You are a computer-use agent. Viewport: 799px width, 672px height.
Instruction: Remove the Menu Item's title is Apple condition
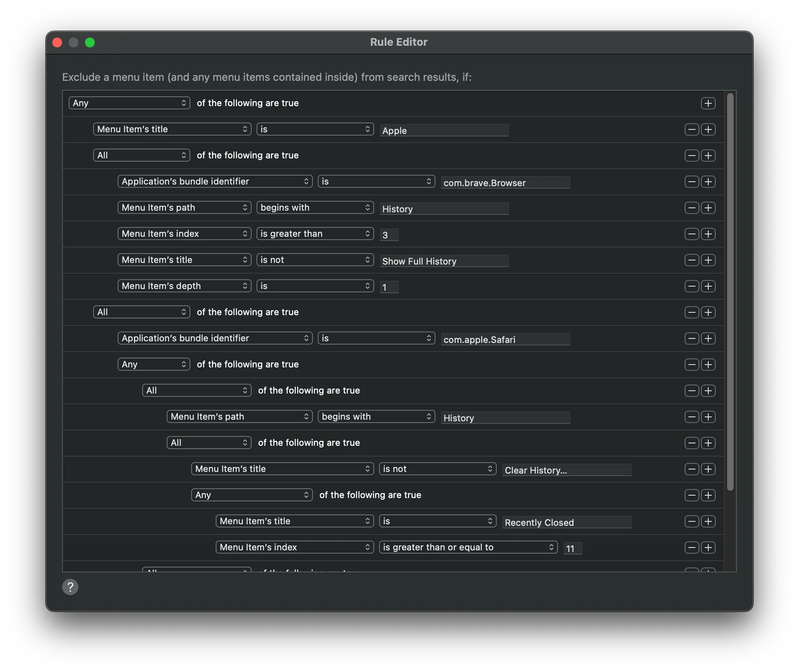pyautogui.click(x=692, y=129)
